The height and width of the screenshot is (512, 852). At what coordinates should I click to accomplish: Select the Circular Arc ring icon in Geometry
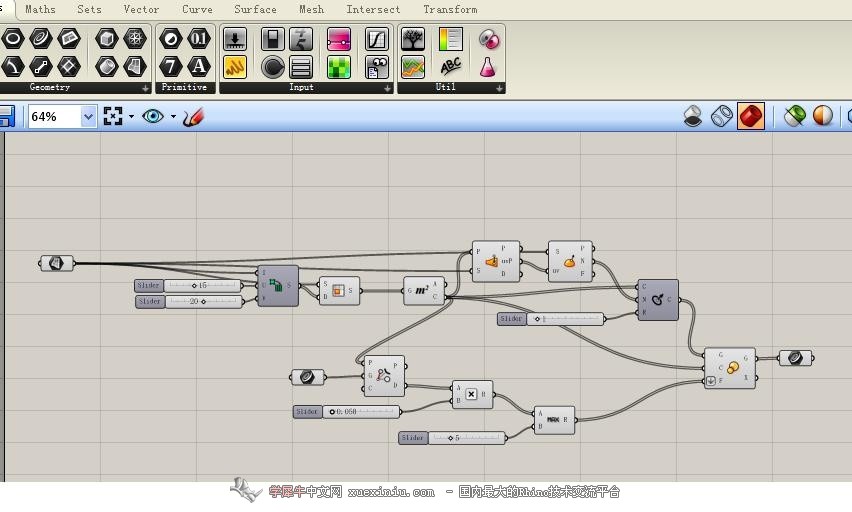click(41, 39)
